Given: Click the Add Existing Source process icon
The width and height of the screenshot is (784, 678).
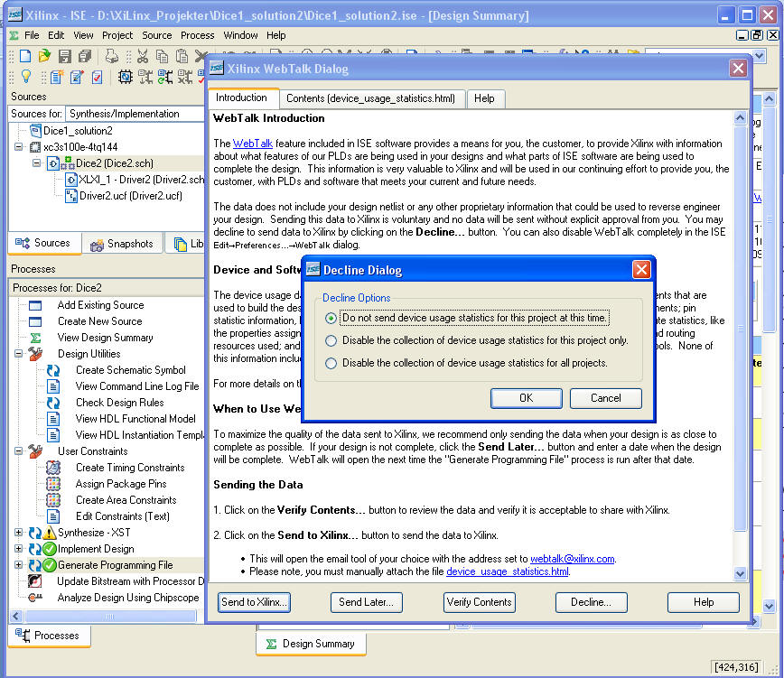Looking at the screenshot, I should [x=35, y=305].
